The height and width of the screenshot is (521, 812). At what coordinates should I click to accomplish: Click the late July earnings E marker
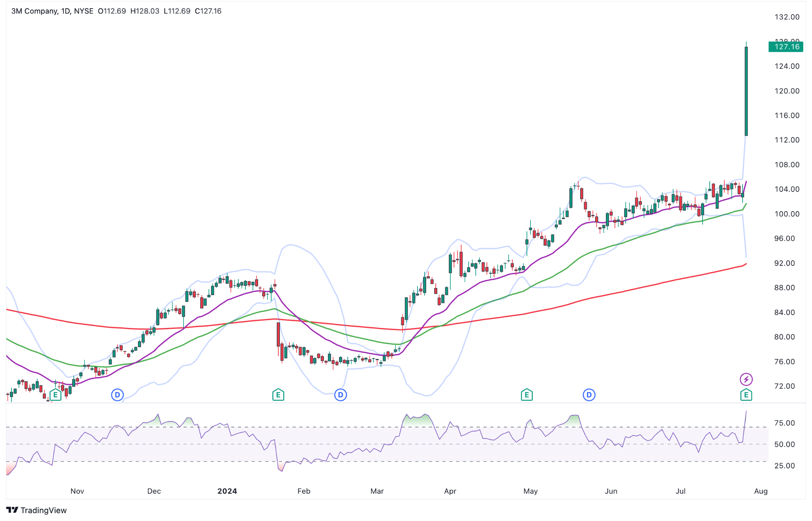coord(746,395)
